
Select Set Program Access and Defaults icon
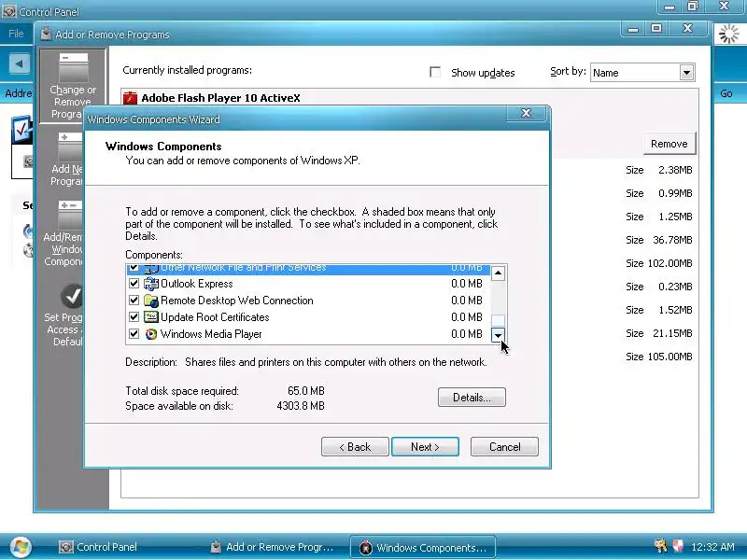click(72, 296)
